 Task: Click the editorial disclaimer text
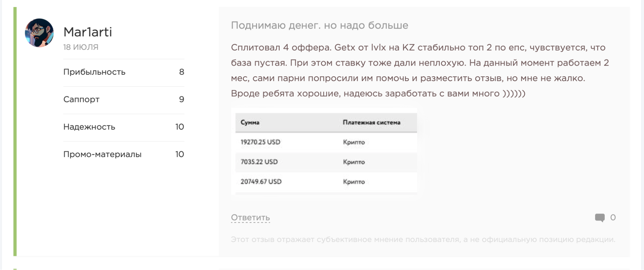(x=423, y=240)
